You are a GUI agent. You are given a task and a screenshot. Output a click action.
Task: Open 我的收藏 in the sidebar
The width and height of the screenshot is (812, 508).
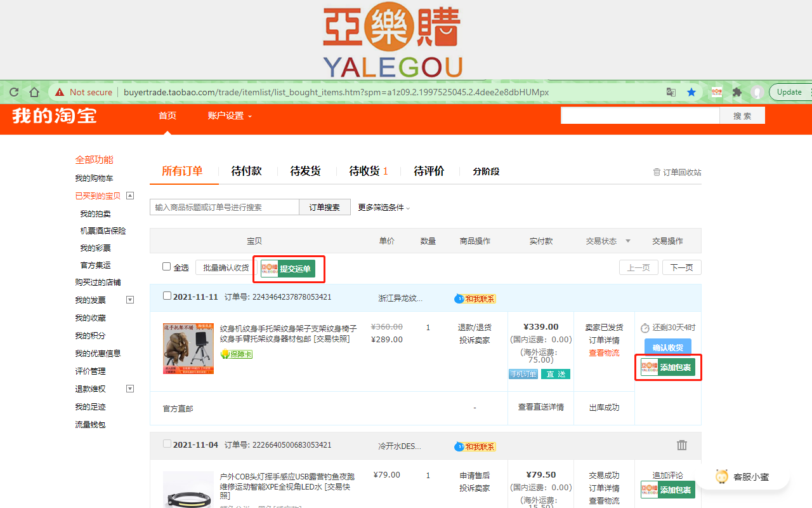(90, 317)
